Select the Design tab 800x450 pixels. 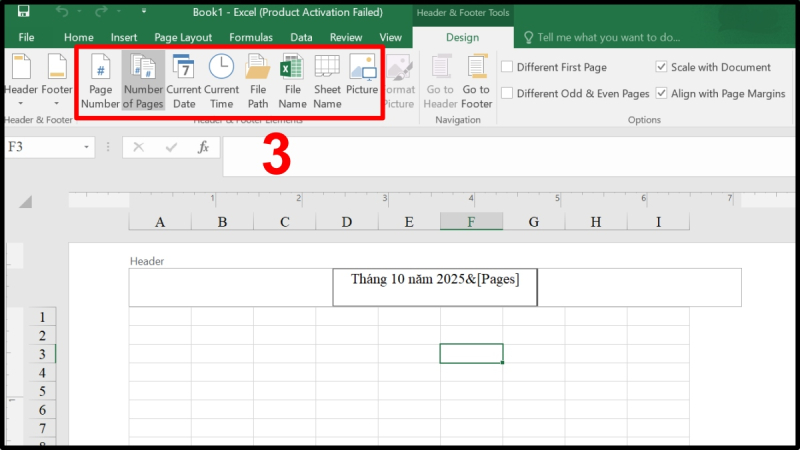462,37
